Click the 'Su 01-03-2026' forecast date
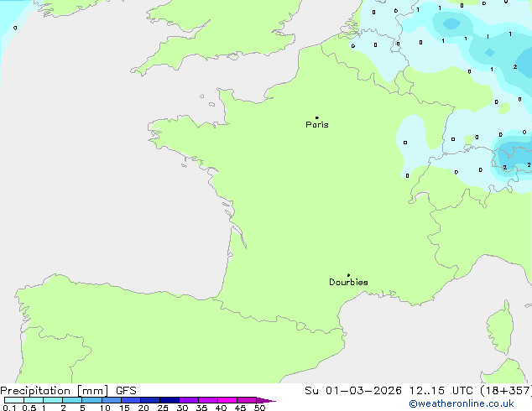The image size is (532, 411). [x=353, y=391]
